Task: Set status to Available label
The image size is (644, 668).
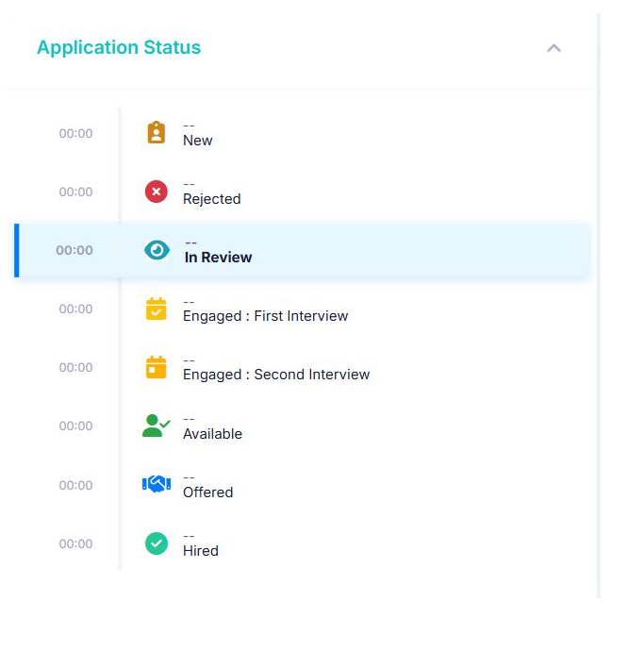Action: tap(212, 434)
